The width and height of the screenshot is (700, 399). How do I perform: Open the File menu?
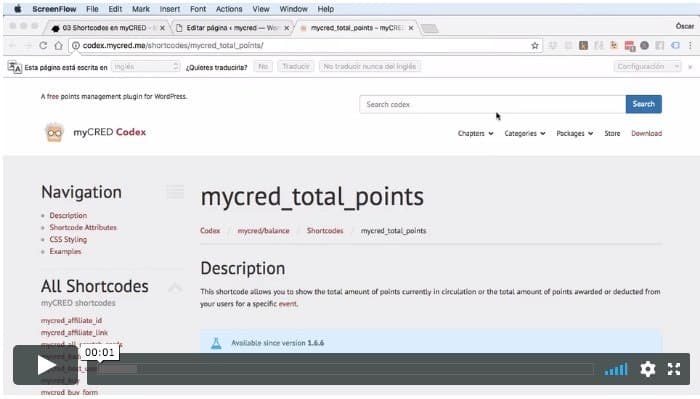tap(92, 9)
